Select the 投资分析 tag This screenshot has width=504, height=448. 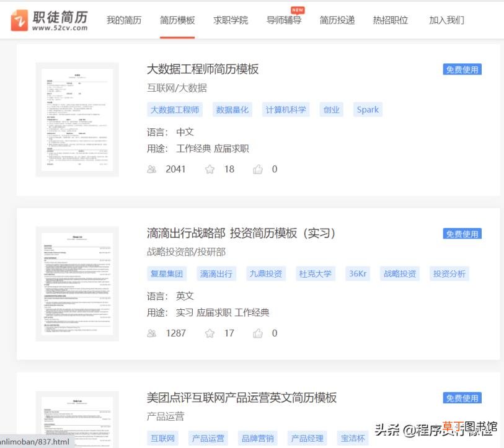[x=449, y=274]
